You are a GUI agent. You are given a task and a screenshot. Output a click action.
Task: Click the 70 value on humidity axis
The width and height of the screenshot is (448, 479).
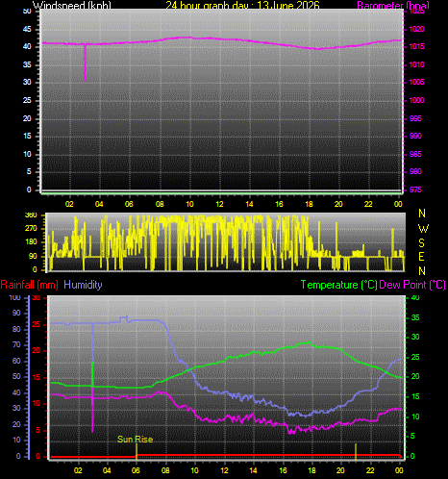tap(16, 344)
